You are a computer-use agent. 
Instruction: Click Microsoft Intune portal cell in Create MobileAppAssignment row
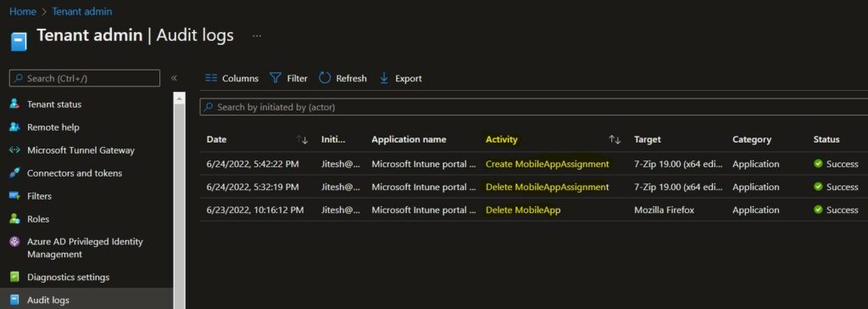point(424,164)
